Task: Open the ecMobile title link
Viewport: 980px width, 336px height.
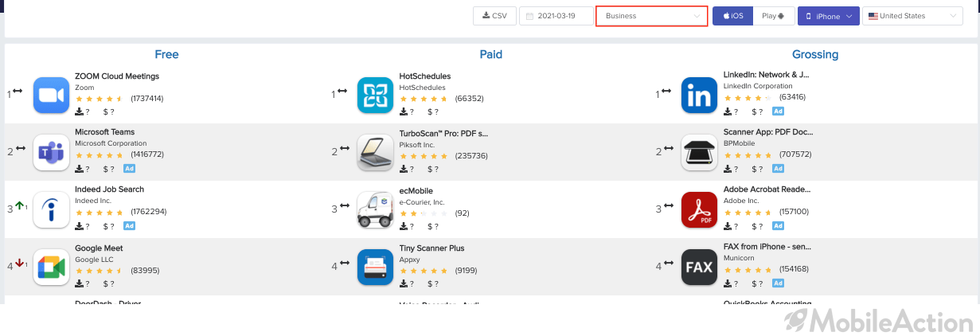Action: click(x=417, y=189)
